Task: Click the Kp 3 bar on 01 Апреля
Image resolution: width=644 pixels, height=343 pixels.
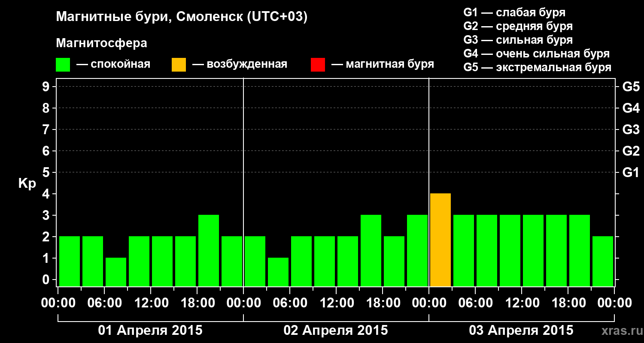Action: pyautogui.click(x=209, y=250)
